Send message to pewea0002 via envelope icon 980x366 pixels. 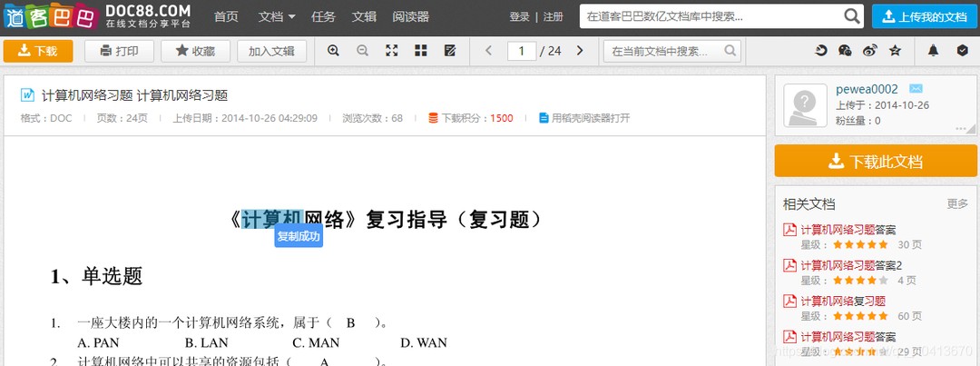[x=916, y=89]
